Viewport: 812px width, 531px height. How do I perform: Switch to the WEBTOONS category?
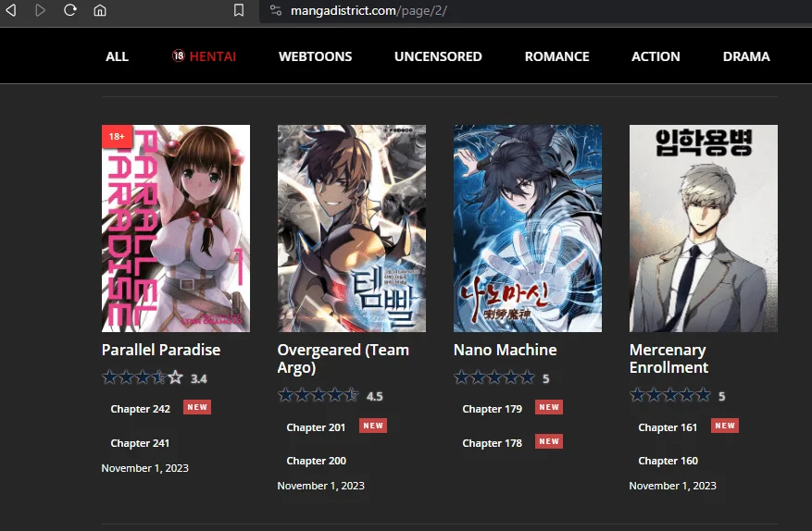[x=316, y=56]
